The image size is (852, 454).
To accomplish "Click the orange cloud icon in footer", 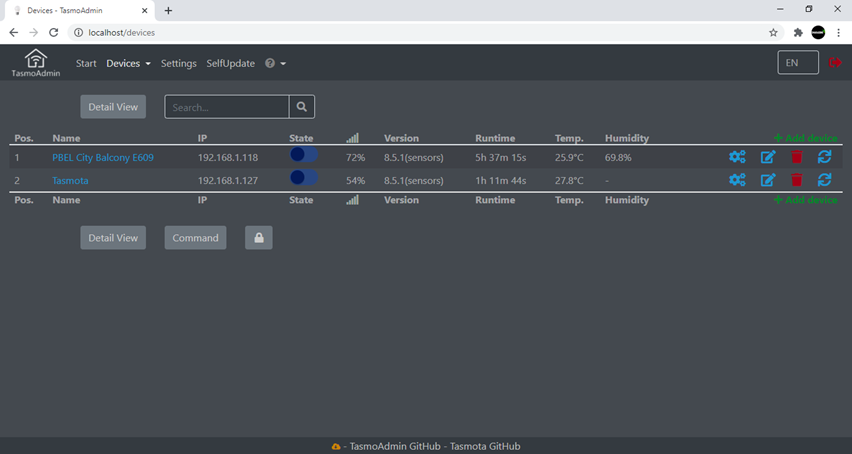I will [x=336, y=446].
